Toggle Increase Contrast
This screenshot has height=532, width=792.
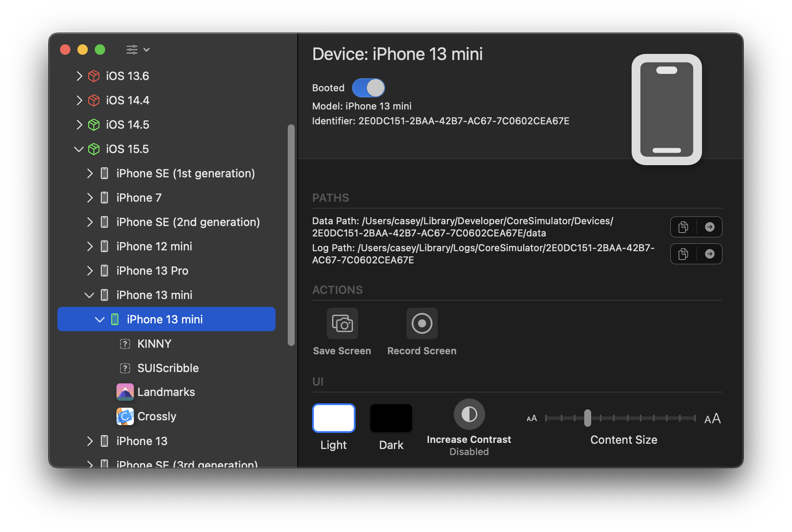[469, 414]
